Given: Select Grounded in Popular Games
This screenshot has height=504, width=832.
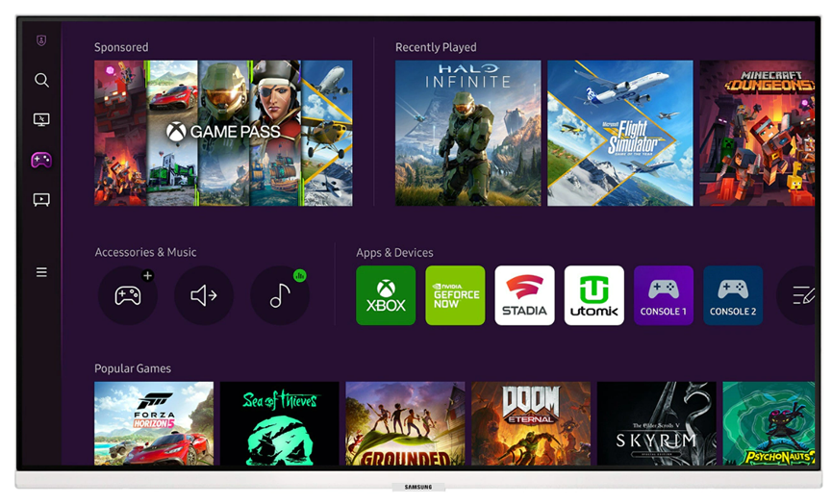Looking at the screenshot, I should pyautogui.click(x=405, y=423).
